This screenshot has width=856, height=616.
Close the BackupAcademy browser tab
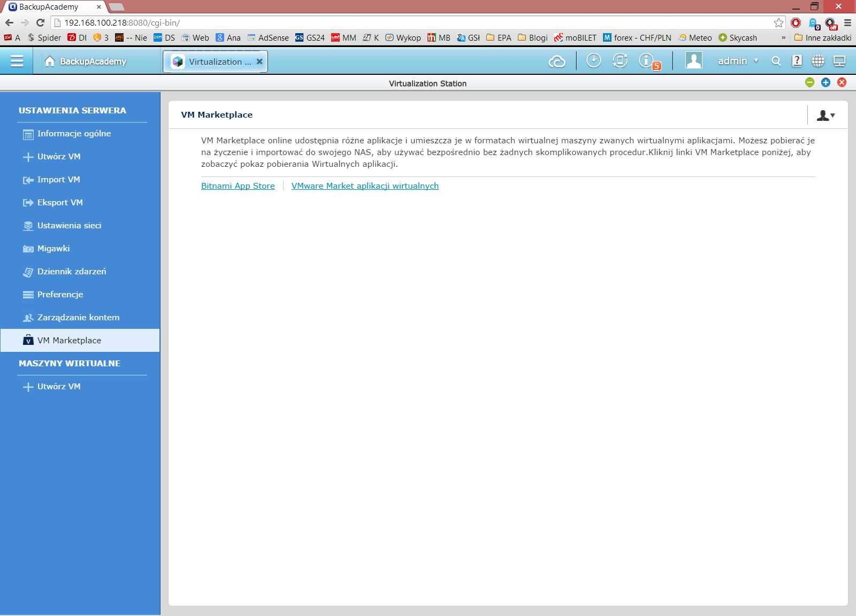coord(98,7)
